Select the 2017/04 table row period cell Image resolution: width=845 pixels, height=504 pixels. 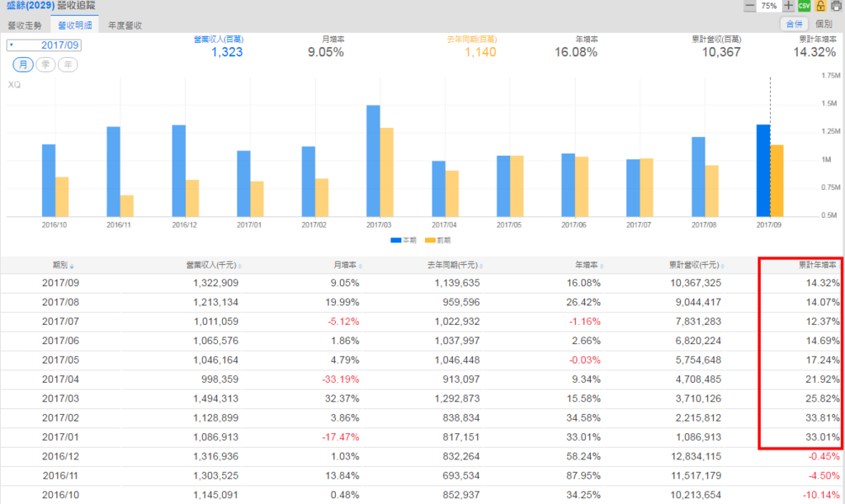pyautogui.click(x=60, y=379)
